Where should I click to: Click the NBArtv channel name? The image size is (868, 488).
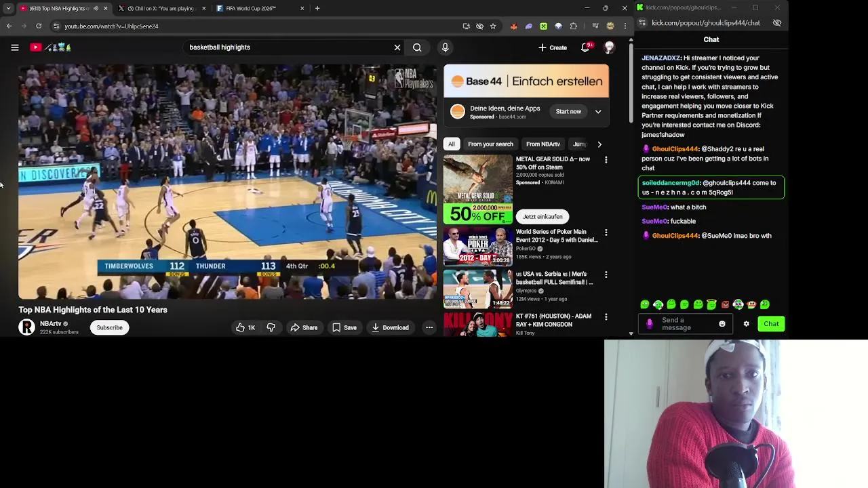pyautogui.click(x=50, y=324)
